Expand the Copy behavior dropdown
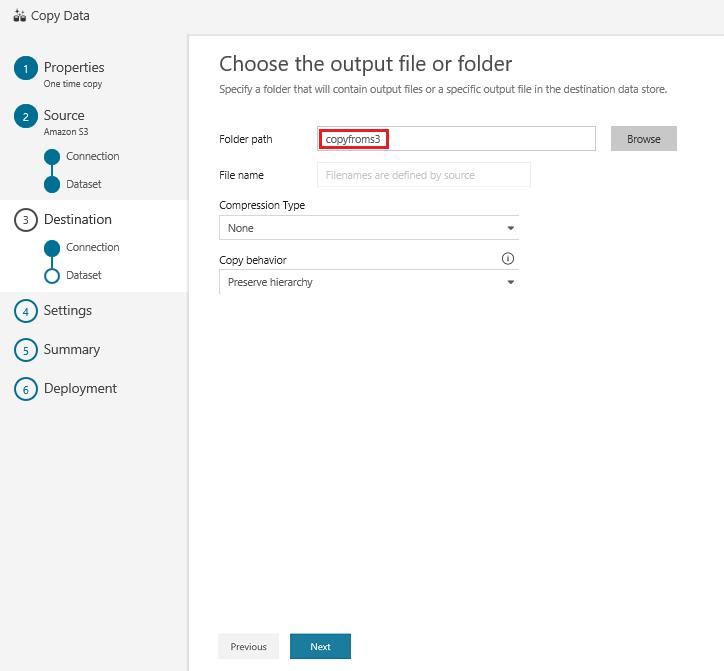 coord(369,282)
